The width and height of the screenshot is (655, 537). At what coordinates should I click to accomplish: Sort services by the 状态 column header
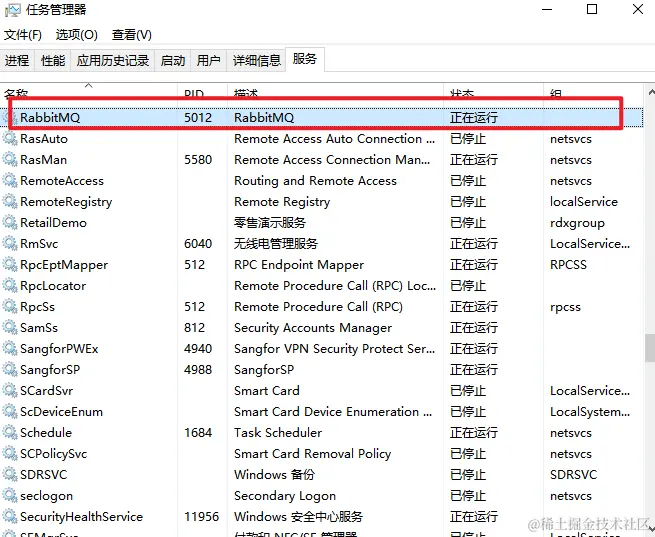click(493, 92)
